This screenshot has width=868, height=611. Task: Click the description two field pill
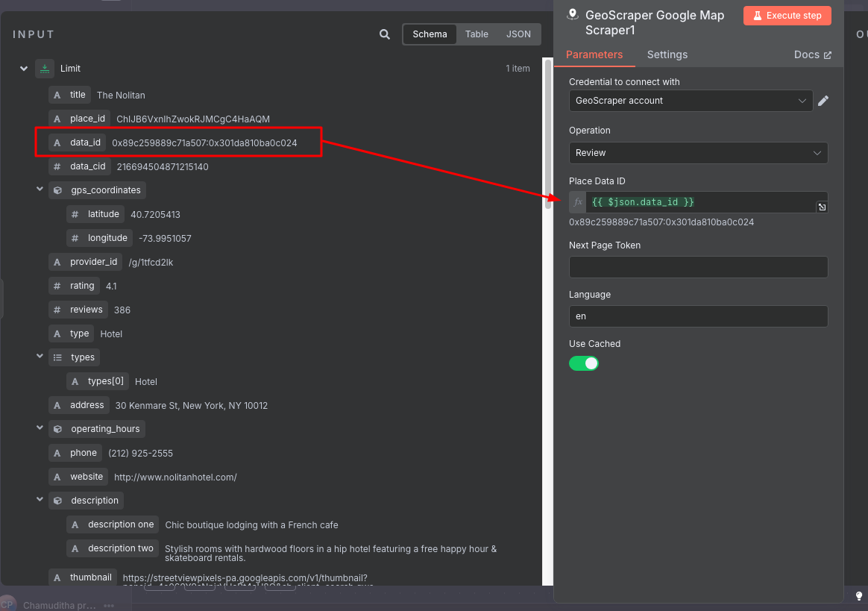113,548
